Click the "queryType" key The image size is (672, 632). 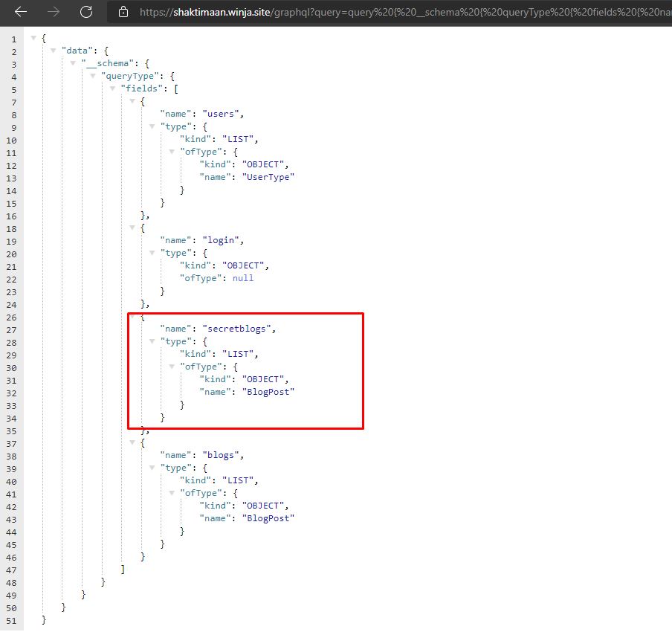pyautogui.click(x=130, y=77)
